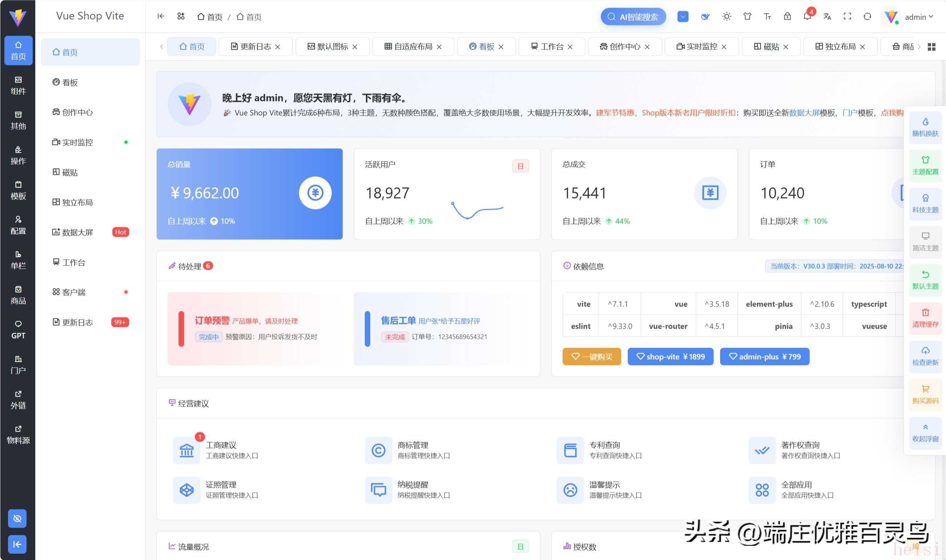Open the DeepSeek whale icon
Viewport: 946px width, 560px height.
pos(705,17)
